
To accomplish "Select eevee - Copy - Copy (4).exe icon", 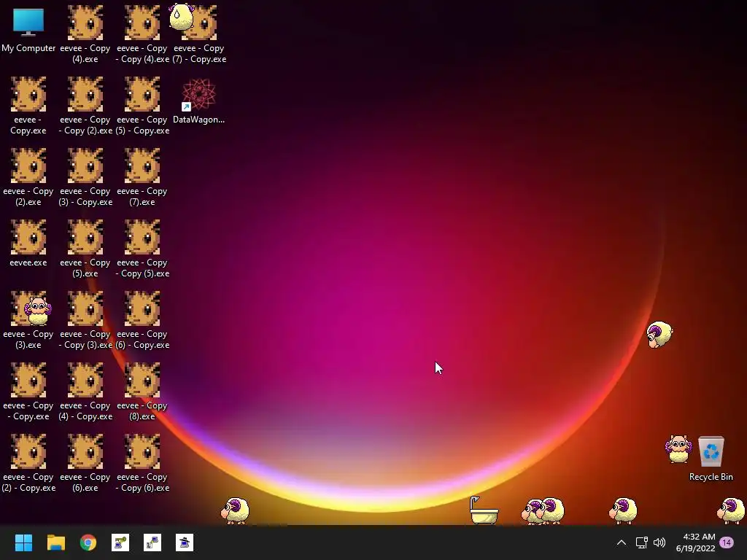I will 142,34.
